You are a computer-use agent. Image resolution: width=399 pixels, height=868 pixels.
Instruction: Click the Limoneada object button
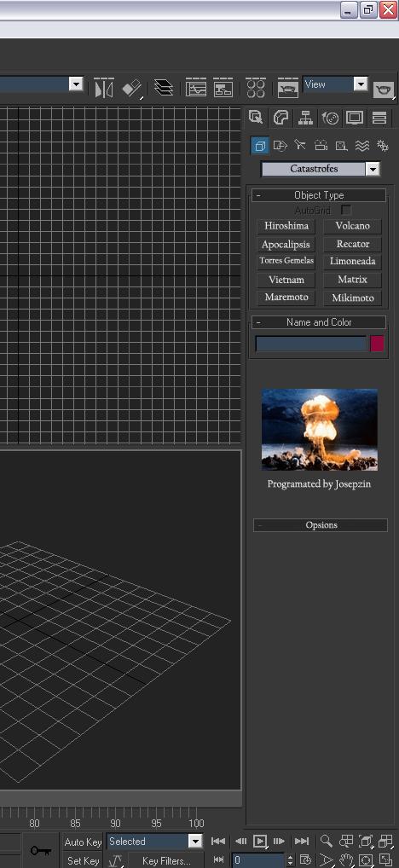(x=352, y=261)
